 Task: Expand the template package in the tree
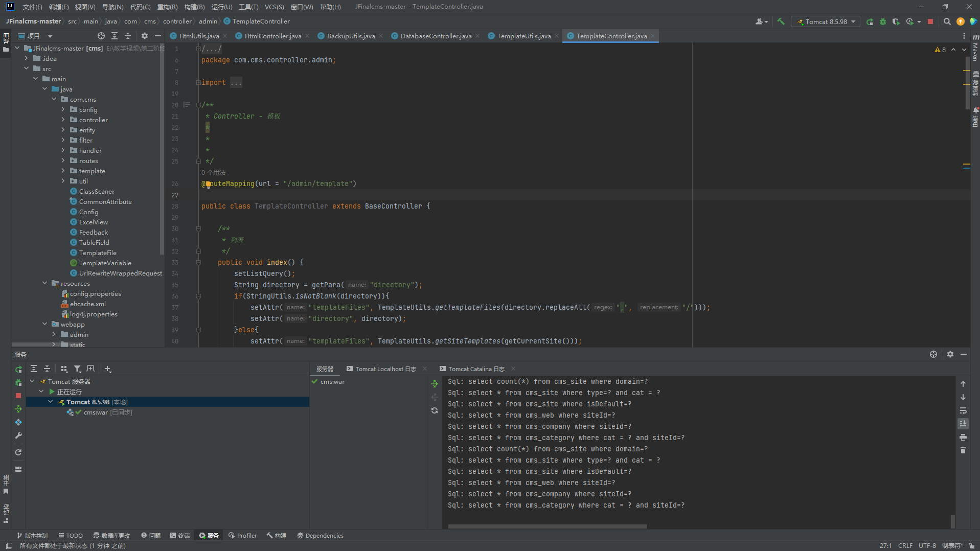coord(63,171)
